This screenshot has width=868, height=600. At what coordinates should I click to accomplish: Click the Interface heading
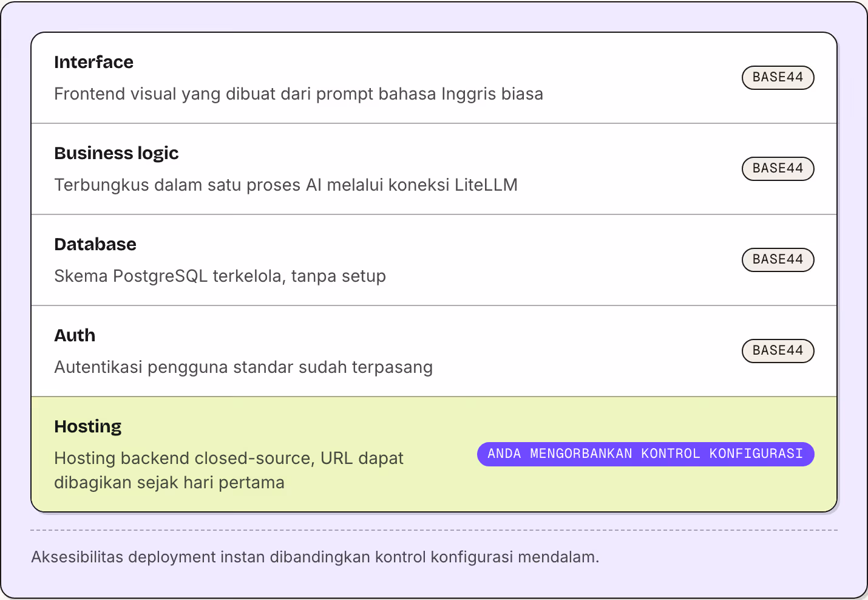point(93,62)
